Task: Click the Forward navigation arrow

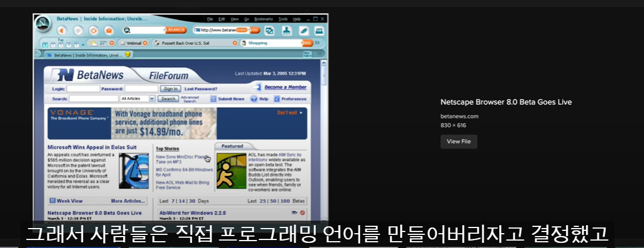Action: [78, 30]
